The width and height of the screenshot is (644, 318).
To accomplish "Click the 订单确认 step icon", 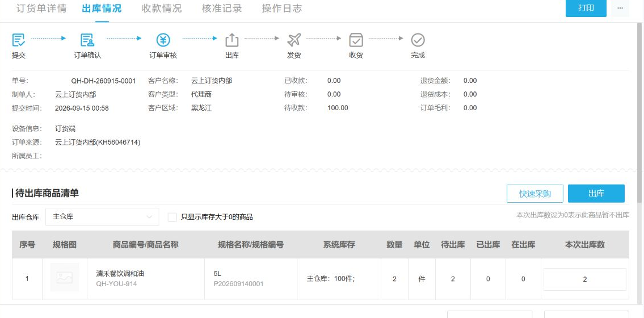I will click(87, 40).
